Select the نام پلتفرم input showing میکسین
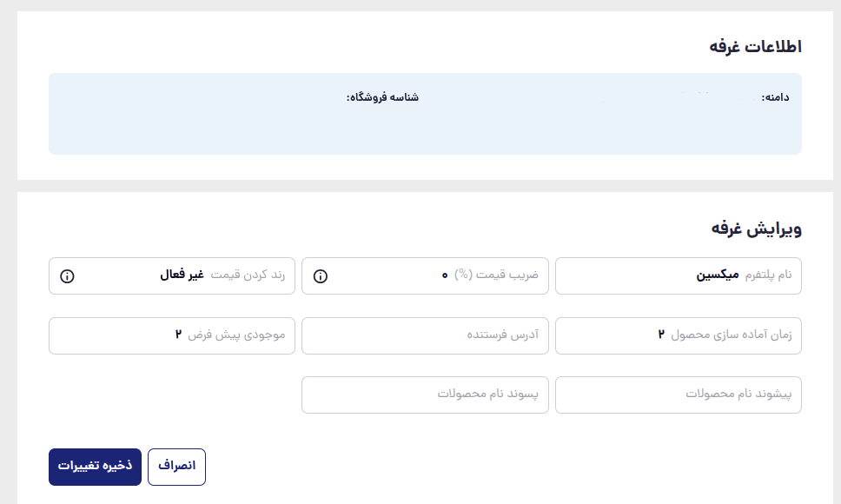The width and height of the screenshot is (841, 504). [x=678, y=275]
